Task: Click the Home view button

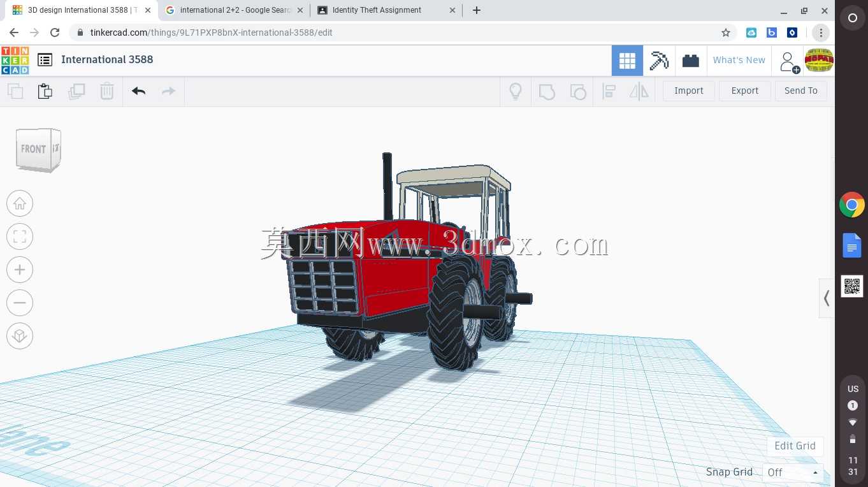Action: 20,203
